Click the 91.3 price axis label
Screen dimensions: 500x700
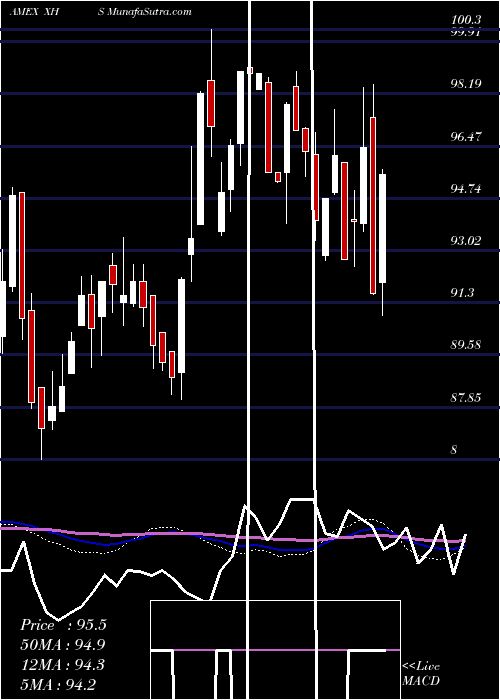[x=462, y=293]
